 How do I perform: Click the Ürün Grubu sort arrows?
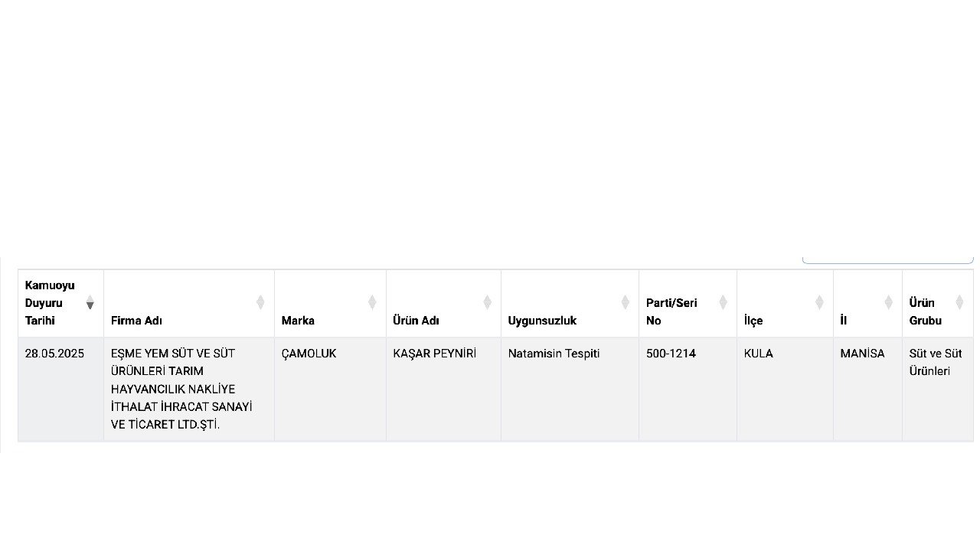[x=959, y=302]
